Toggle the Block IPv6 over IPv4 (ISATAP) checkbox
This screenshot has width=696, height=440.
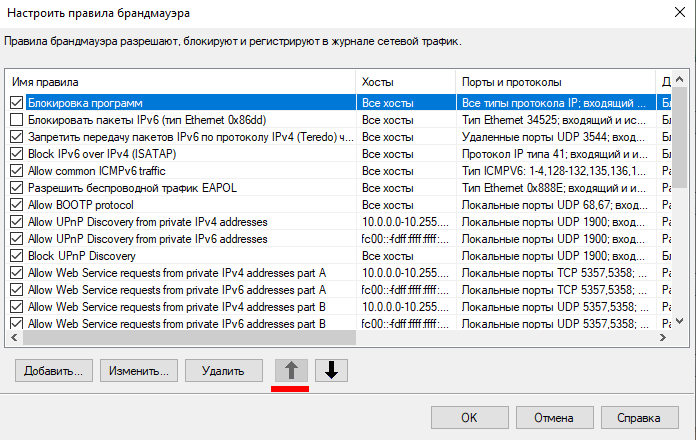(x=16, y=154)
